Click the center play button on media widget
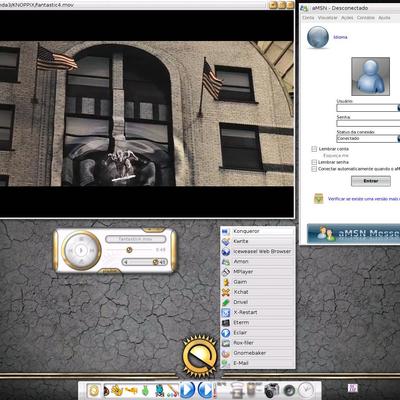The width and height of the screenshot is (400, 400). [x=80, y=250]
